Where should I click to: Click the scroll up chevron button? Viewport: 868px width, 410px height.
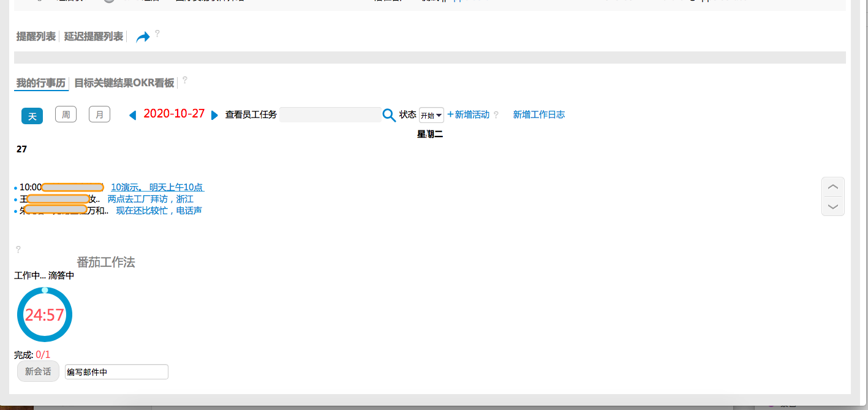(x=832, y=187)
